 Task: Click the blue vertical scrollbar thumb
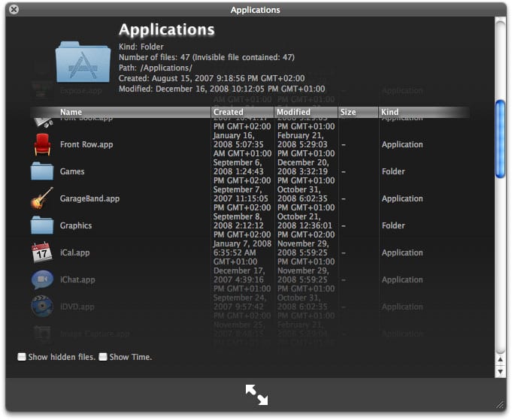pyautogui.click(x=500, y=139)
